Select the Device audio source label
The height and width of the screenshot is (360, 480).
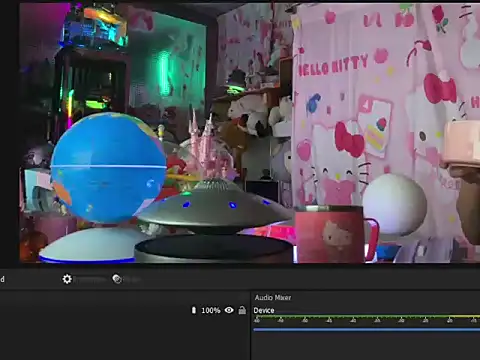click(264, 310)
